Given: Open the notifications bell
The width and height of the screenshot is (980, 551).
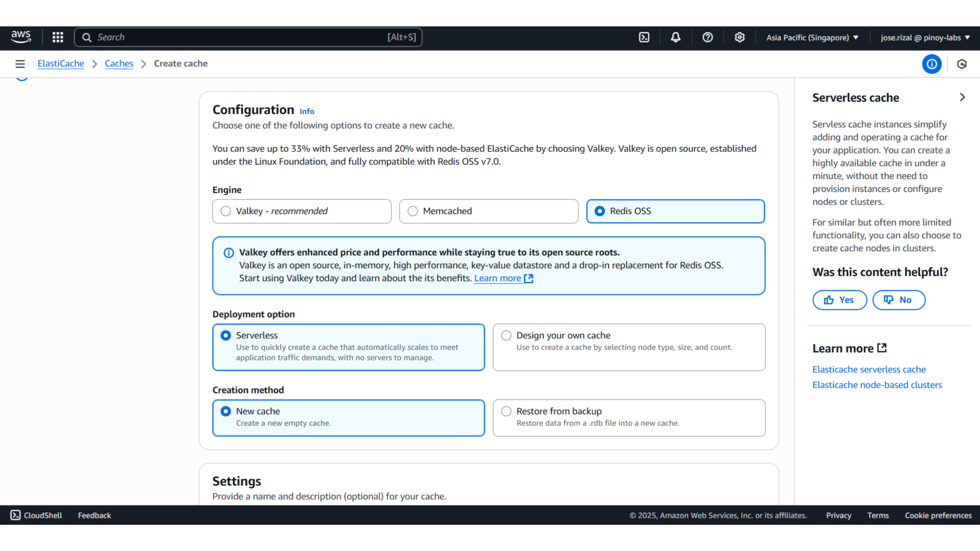Looking at the screenshot, I should tap(676, 37).
